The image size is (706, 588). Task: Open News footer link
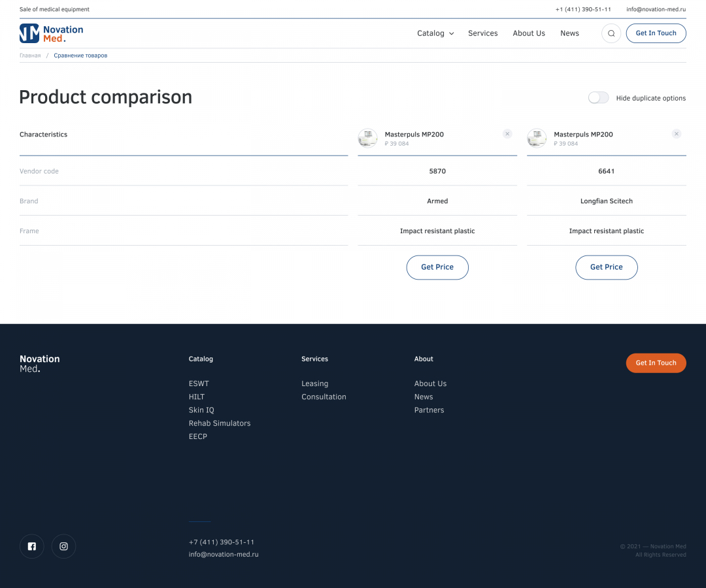424,397
